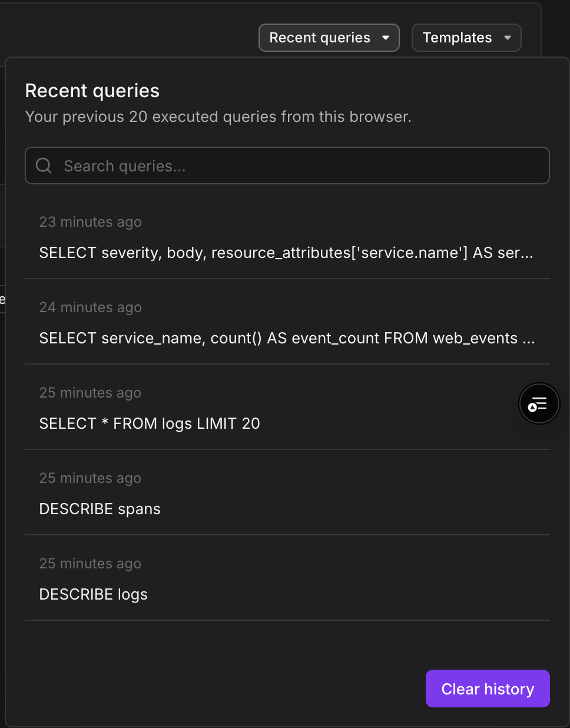Open the DESCRIBE spans query entry
Screen dimensions: 570x728
[x=100, y=508]
